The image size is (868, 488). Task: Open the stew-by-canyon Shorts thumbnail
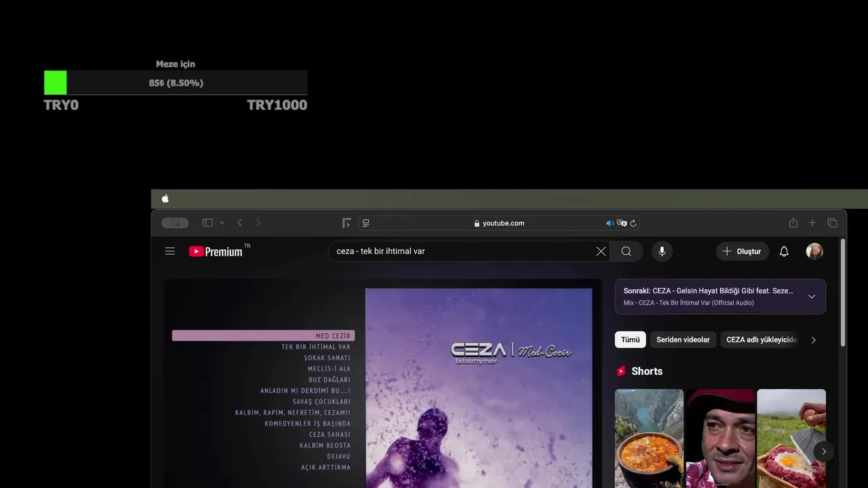[649, 439]
